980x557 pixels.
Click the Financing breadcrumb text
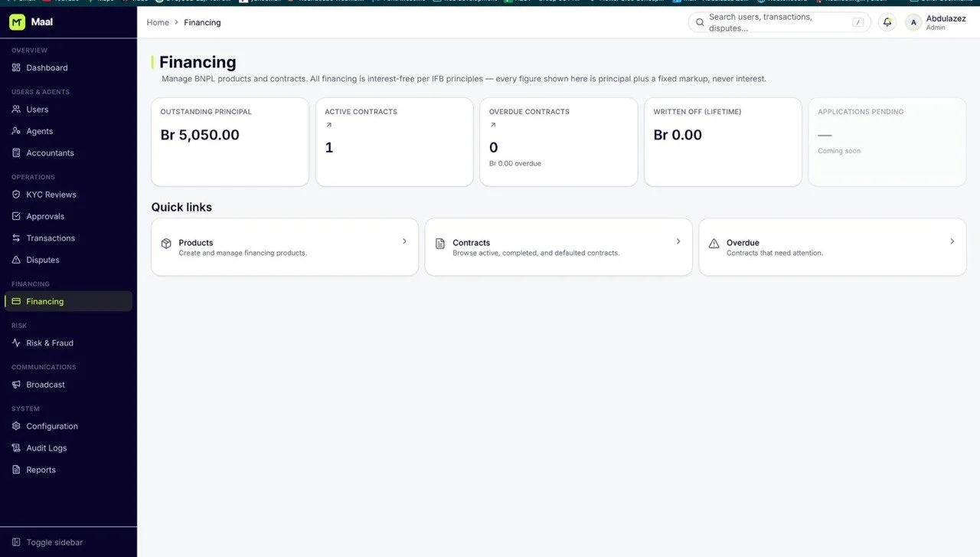tap(202, 22)
